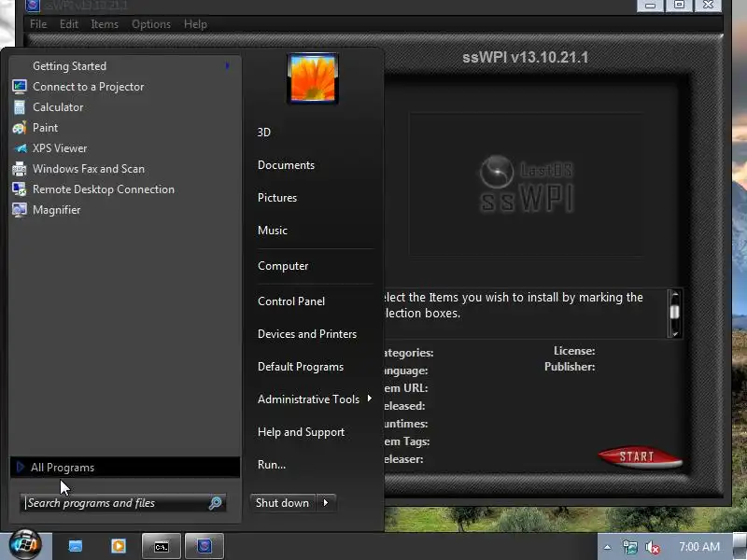The height and width of the screenshot is (560, 747).
Task: Click the Connect to a Projector label
Action: click(x=88, y=87)
